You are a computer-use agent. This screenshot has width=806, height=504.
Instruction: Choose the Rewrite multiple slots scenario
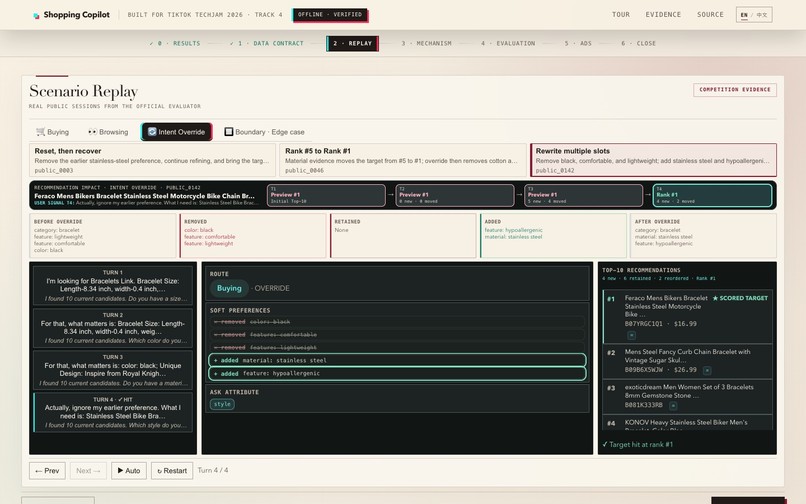pyautogui.click(x=653, y=160)
